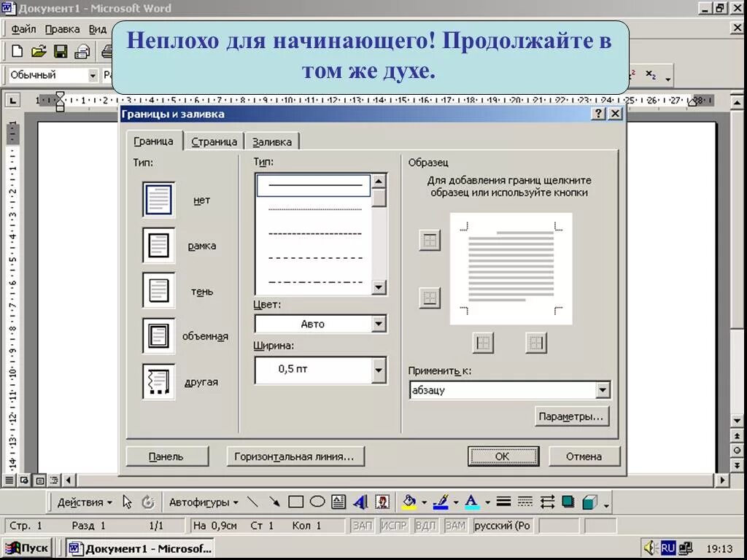Select the 'объемная' border setting
This screenshot has width=747, height=560.
158,335
